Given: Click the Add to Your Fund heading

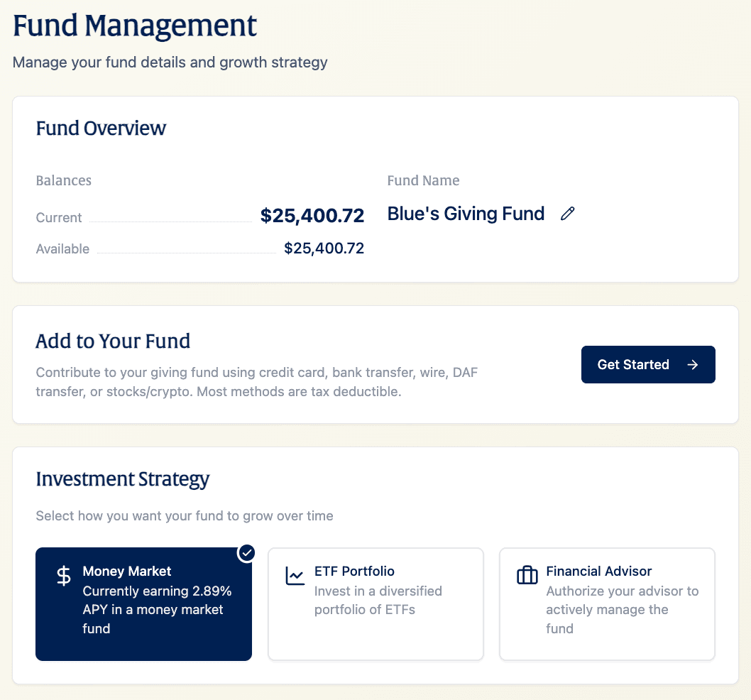Looking at the screenshot, I should click(x=113, y=341).
